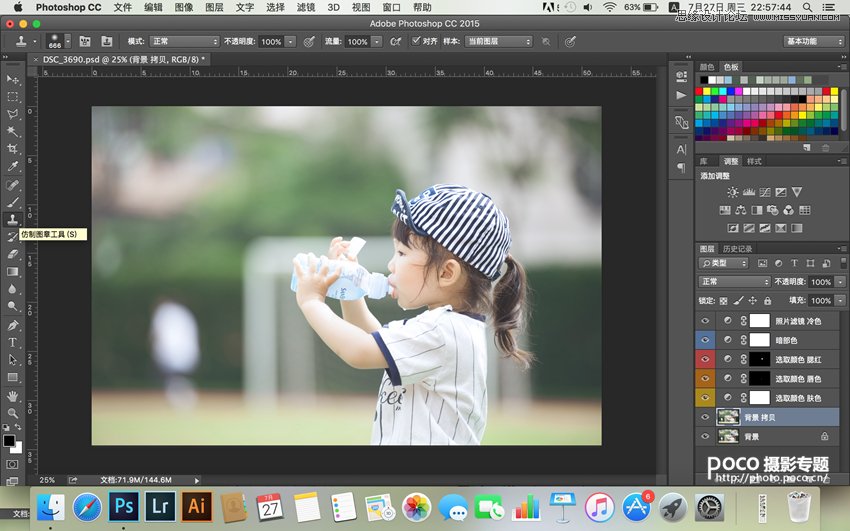Select the Dodge tool
This screenshot has width=850, height=531.
coord(12,306)
